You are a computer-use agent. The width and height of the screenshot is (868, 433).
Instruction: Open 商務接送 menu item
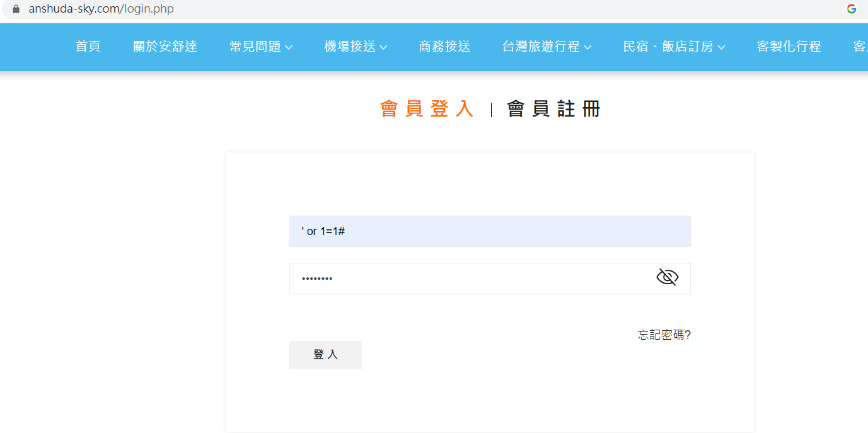[444, 47]
